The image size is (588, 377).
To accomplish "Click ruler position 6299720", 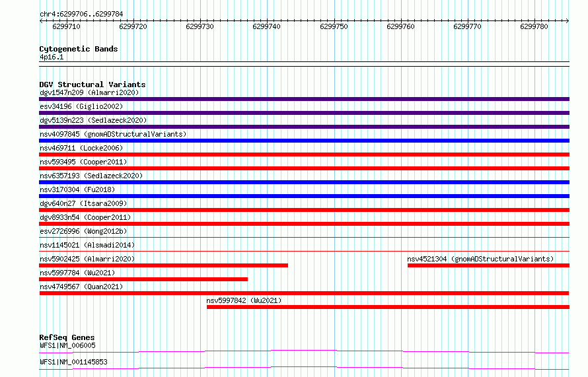I will click(x=133, y=26).
